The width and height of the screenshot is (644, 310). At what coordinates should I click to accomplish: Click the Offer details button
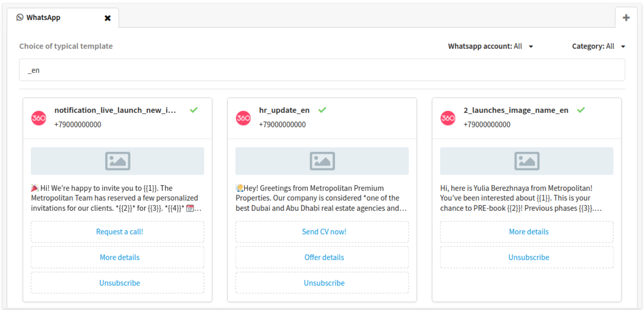[x=322, y=257]
